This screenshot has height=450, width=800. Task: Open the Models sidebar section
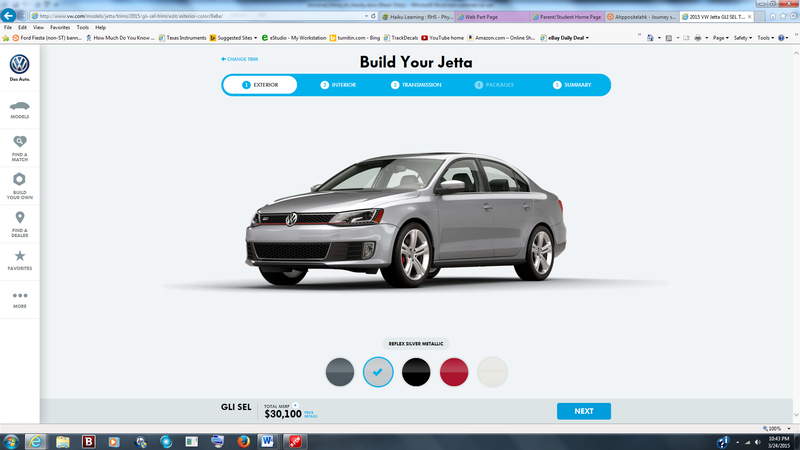pos(19,110)
